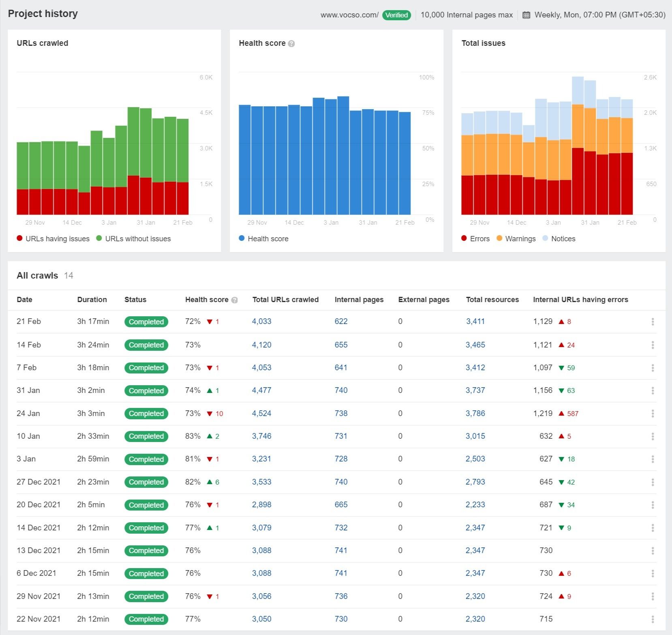Open the options menu for 21 Feb crawl
The height and width of the screenshot is (635, 672).
[x=652, y=322]
